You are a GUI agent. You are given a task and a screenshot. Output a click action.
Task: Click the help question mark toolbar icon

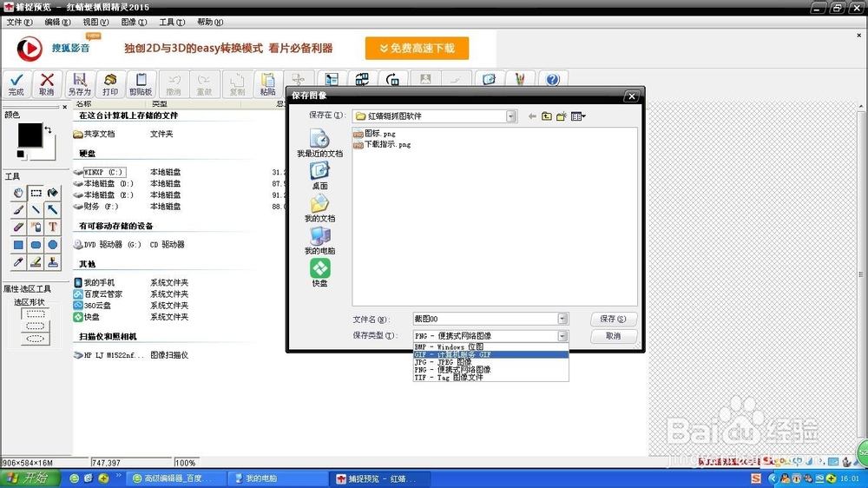(x=552, y=79)
